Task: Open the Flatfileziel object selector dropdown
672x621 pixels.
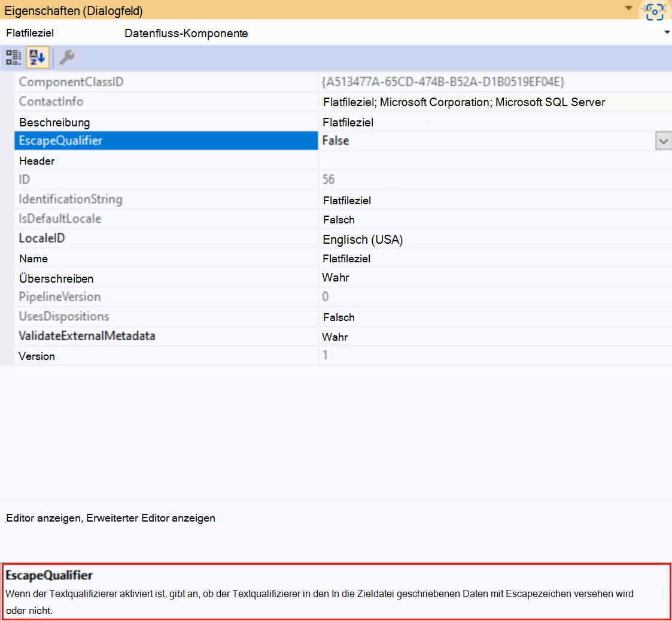Action: coord(667,32)
